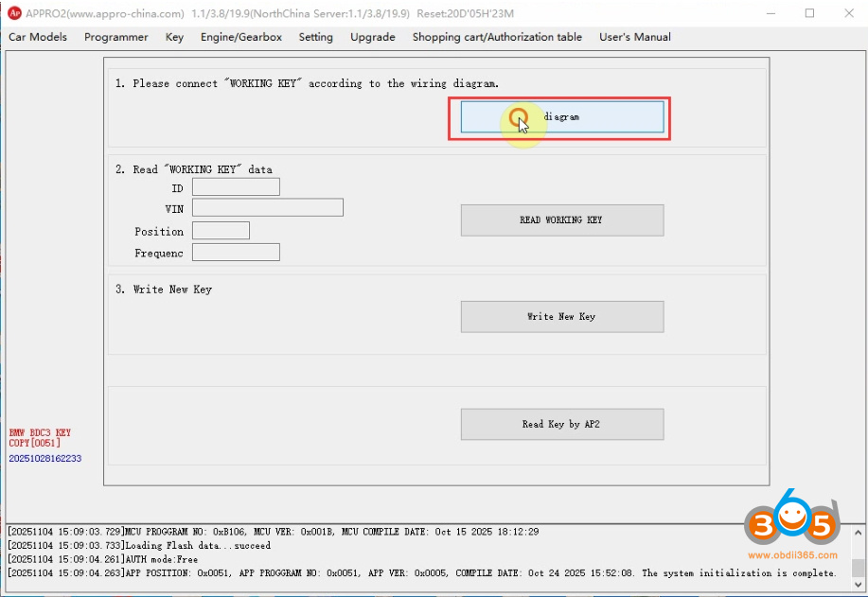
Task: Open the Programmer menu
Action: click(x=115, y=37)
